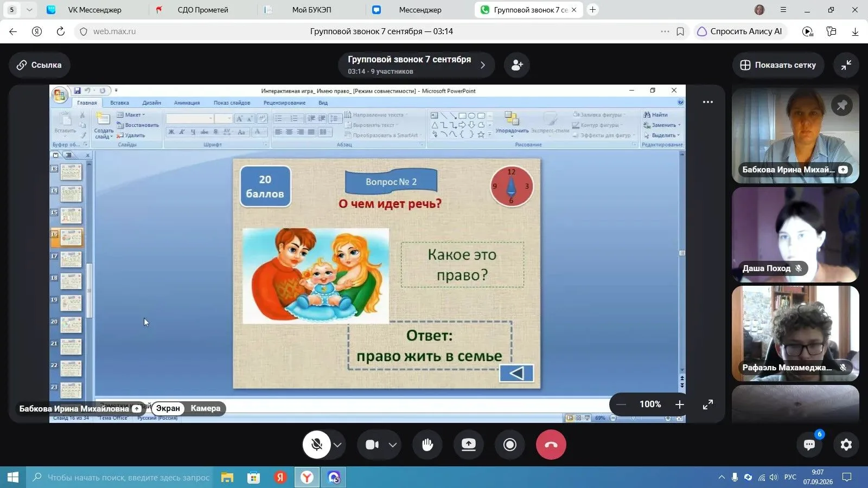Screen dimensions: 868x488
Task: Click the 100% zoom level value
Action: (650, 404)
